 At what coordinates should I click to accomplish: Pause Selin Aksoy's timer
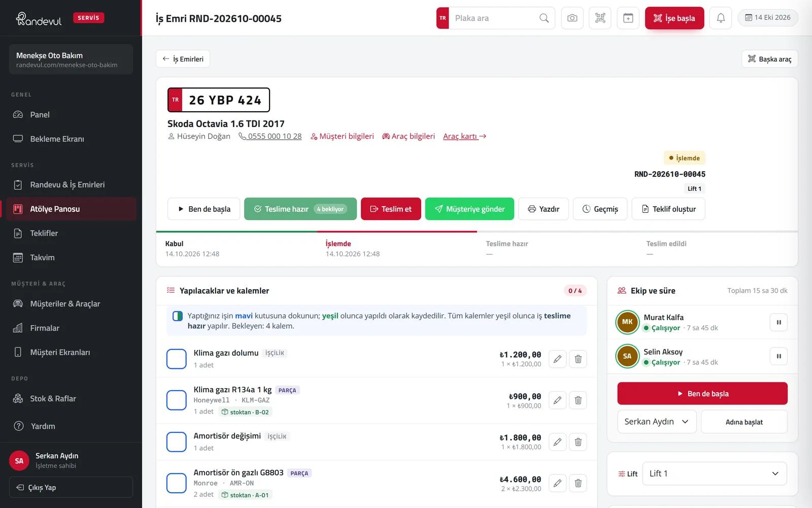point(779,356)
